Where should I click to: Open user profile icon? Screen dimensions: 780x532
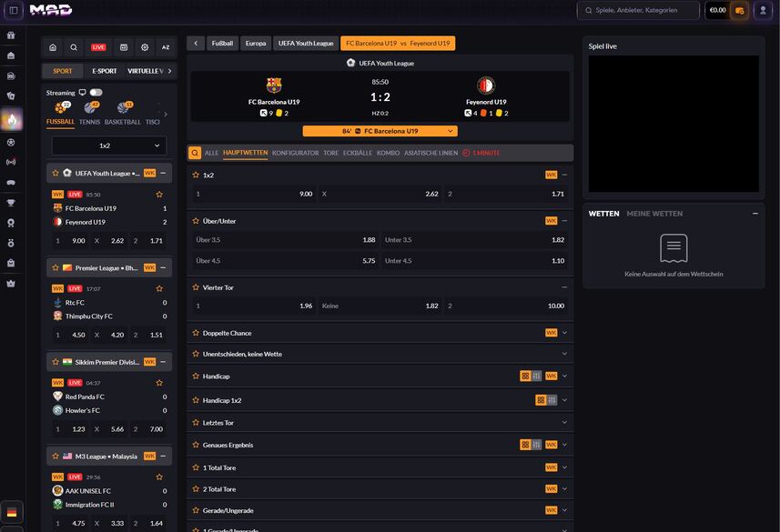(x=763, y=10)
